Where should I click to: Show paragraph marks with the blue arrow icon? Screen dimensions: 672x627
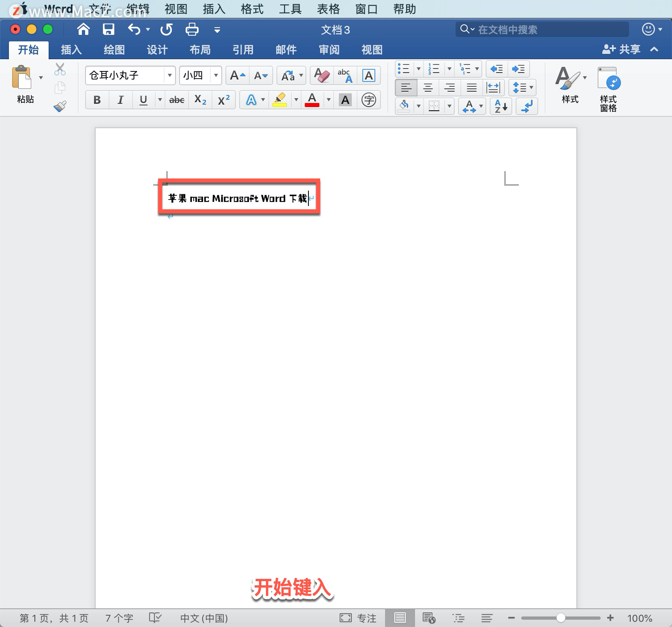coord(527,106)
